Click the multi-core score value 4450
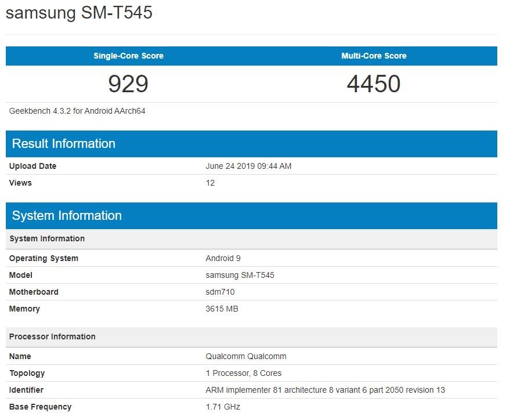Screen dimensions: 506x420 pyautogui.click(x=374, y=84)
